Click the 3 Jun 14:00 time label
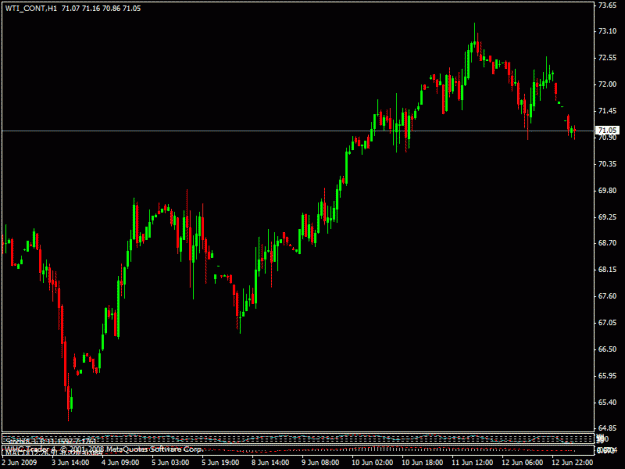 [70, 463]
